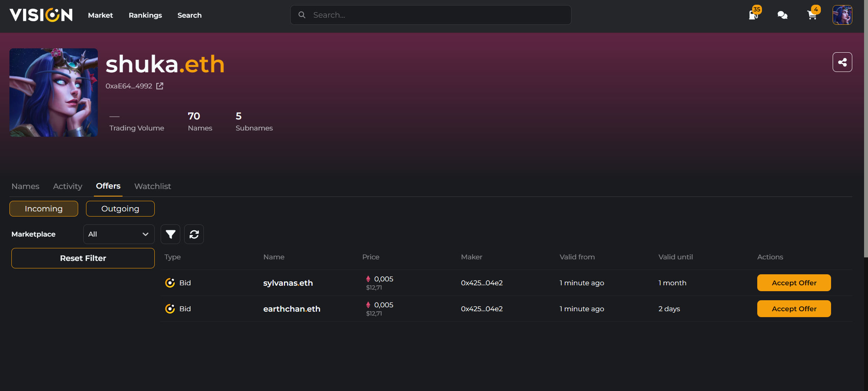This screenshot has height=391, width=868.
Task: Open the chat messages icon
Action: [782, 15]
